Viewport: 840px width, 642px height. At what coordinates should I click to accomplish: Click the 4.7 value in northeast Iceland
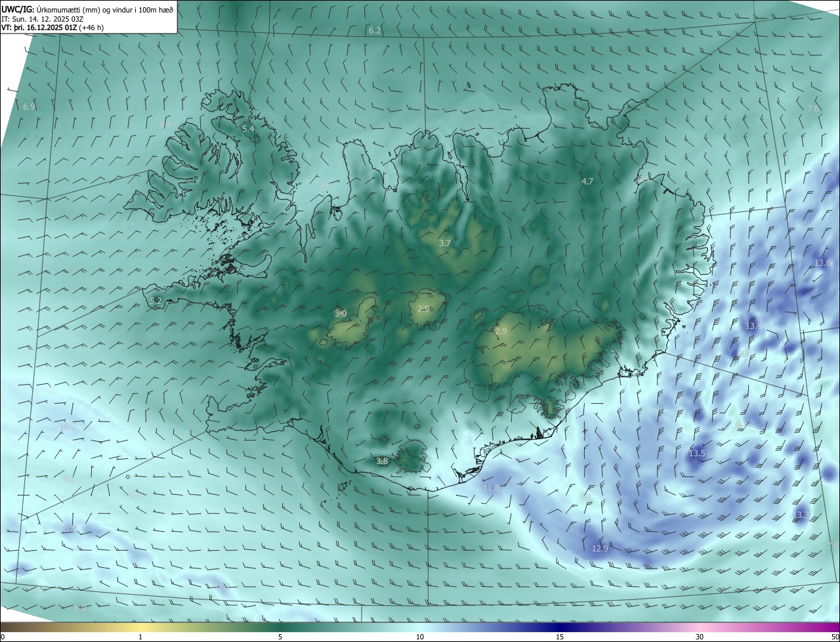(x=587, y=181)
